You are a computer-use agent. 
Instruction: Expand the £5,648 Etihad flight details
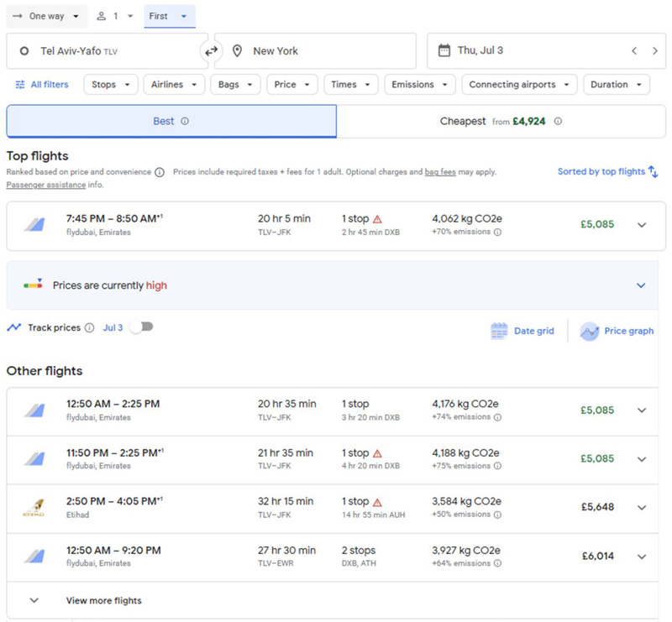(642, 508)
